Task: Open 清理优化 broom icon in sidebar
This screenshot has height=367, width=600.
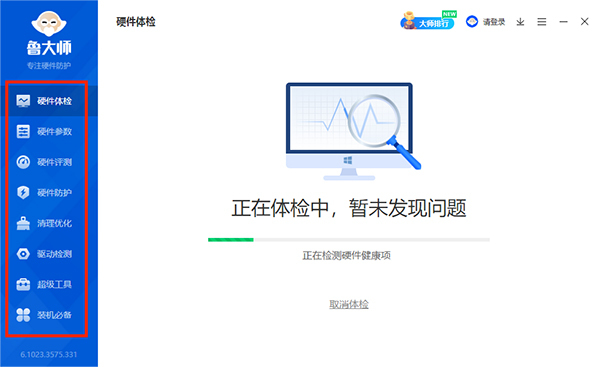Action: click(x=23, y=223)
